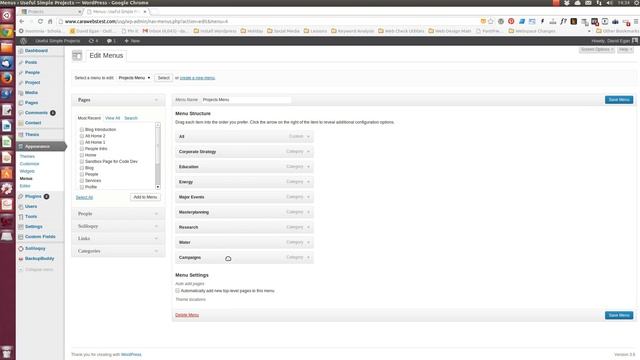Open Themes under Appearance
Viewport: 640px width, 360px height.
click(27, 156)
